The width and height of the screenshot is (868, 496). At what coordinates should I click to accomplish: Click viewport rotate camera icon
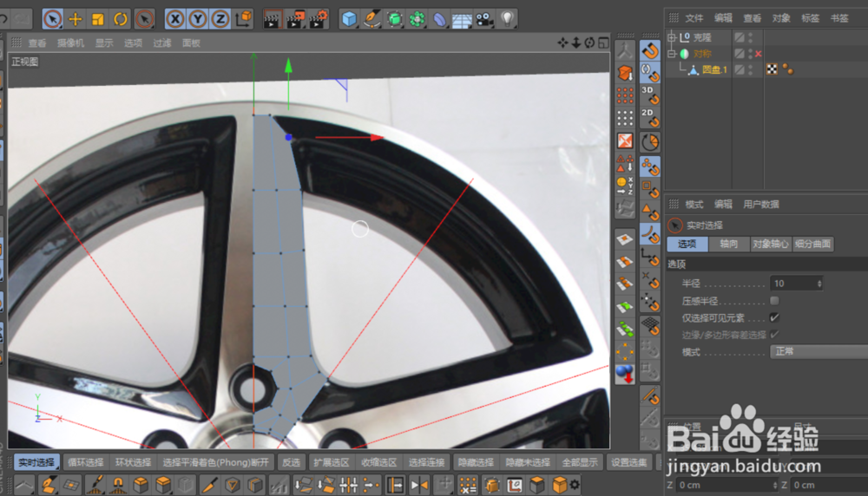click(x=589, y=42)
